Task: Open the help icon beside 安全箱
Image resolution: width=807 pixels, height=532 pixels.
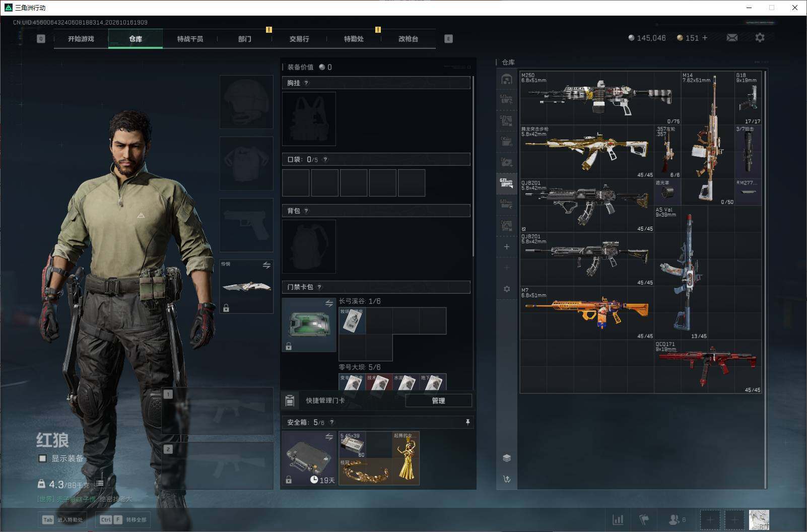Action: (x=331, y=423)
